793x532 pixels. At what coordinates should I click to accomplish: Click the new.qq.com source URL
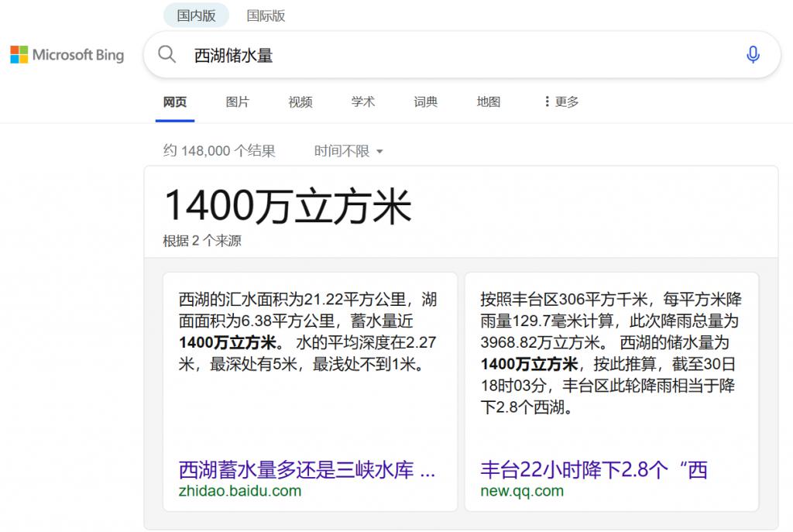[x=522, y=491]
